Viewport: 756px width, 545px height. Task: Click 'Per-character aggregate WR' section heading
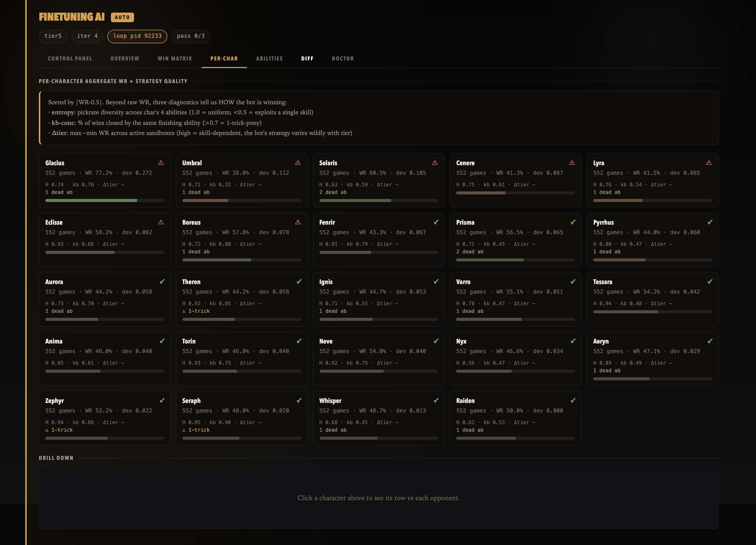113,81
